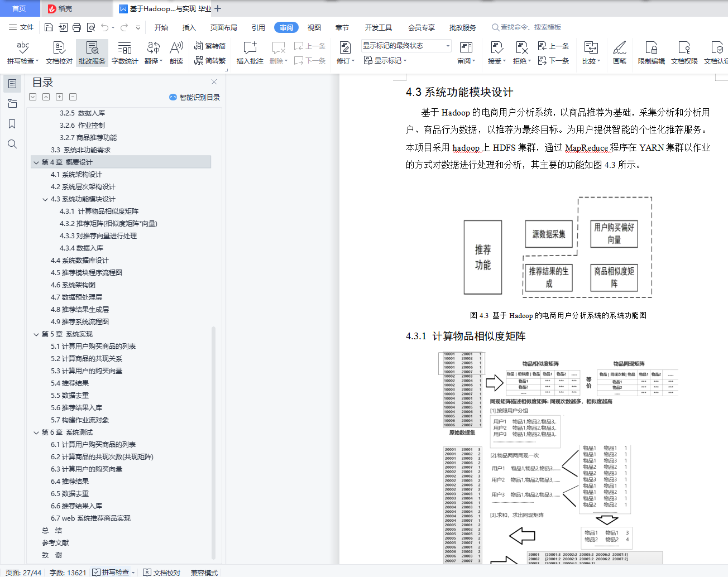The width and height of the screenshot is (728, 577).
Task: Open a new tab with the plus button
Action: pyautogui.click(x=218, y=8)
